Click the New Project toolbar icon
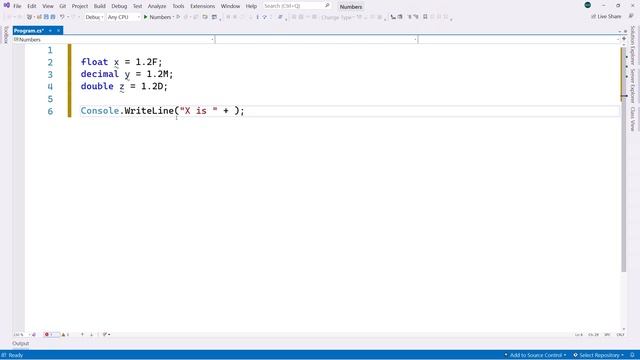Image resolution: width=640 pixels, height=360 pixels. pos(29,17)
